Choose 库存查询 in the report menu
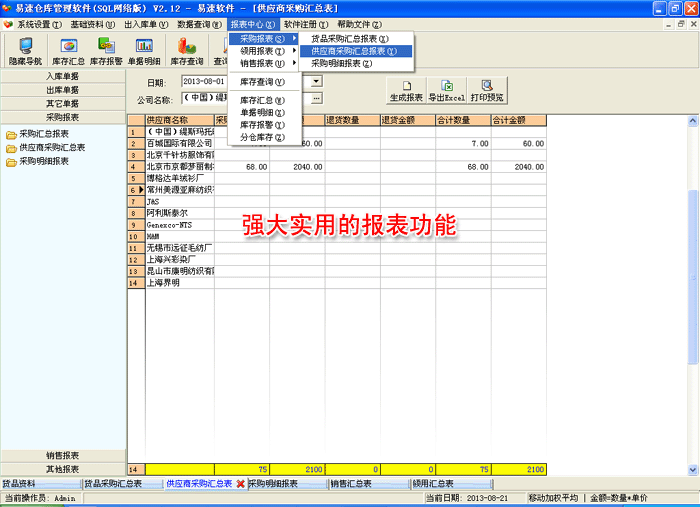 pos(263,82)
